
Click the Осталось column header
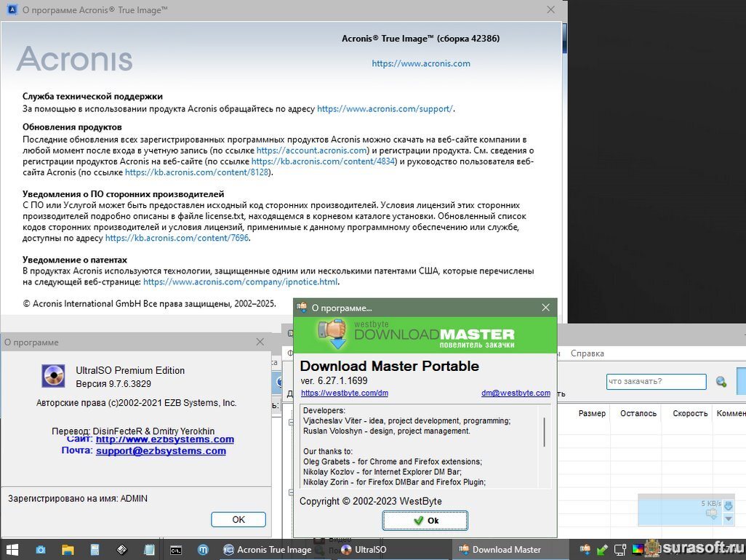tap(638, 414)
